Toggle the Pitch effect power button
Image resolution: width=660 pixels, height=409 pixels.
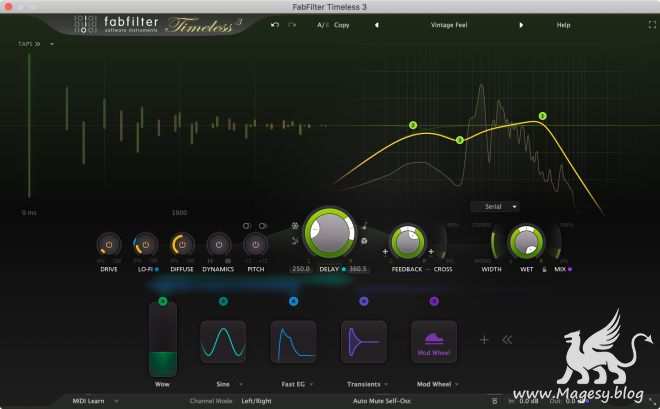pos(255,244)
